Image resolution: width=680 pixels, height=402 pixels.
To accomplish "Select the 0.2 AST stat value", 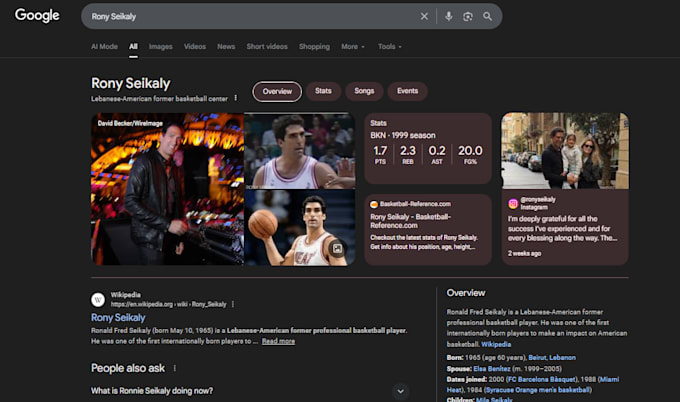I will click(x=437, y=150).
